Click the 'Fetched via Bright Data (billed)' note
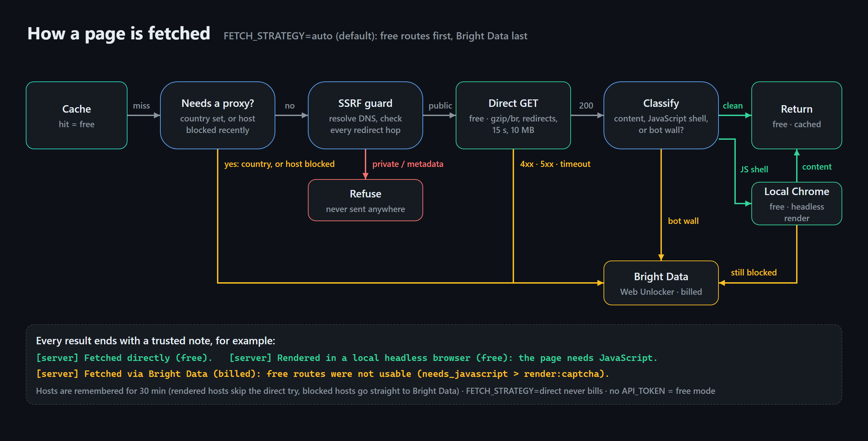The width and height of the screenshot is (868, 441). pyautogui.click(x=323, y=374)
